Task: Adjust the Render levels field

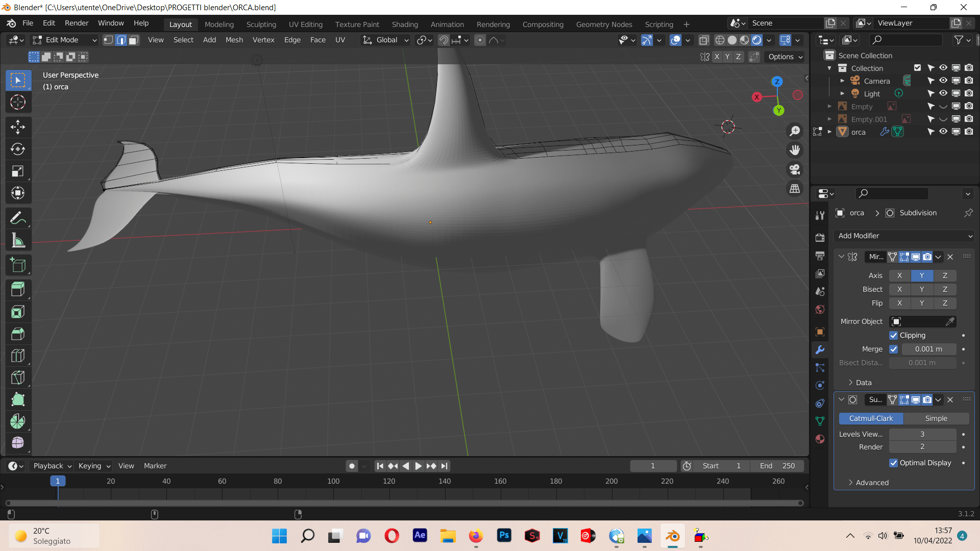Action: click(922, 447)
